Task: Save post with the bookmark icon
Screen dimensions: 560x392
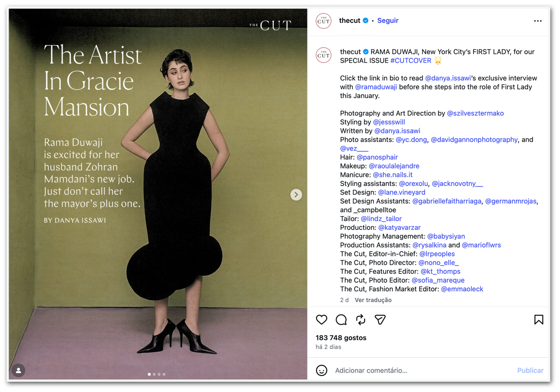Action: pyautogui.click(x=538, y=320)
